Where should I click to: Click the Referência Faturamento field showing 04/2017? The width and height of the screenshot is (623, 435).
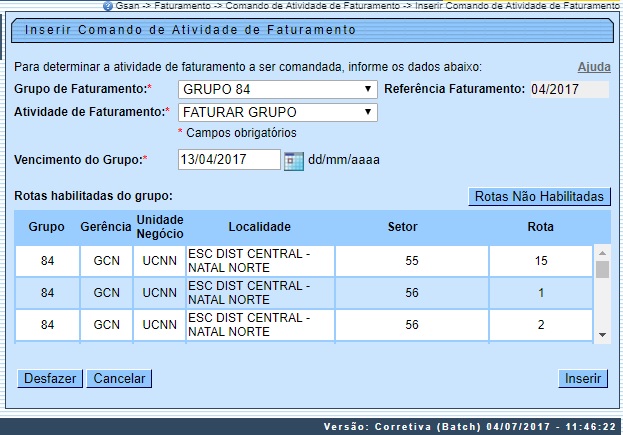pyautogui.click(x=569, y=89)
